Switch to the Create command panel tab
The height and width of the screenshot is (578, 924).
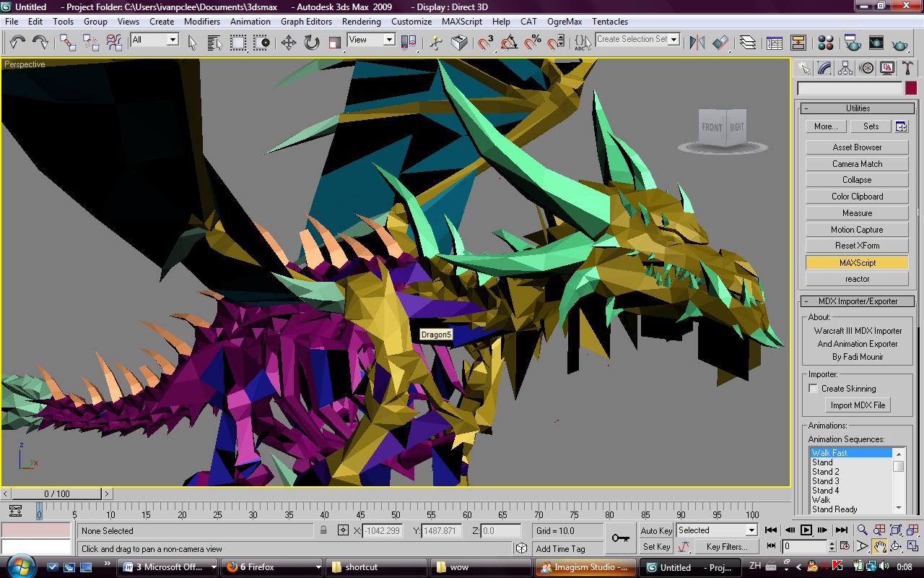803,68
